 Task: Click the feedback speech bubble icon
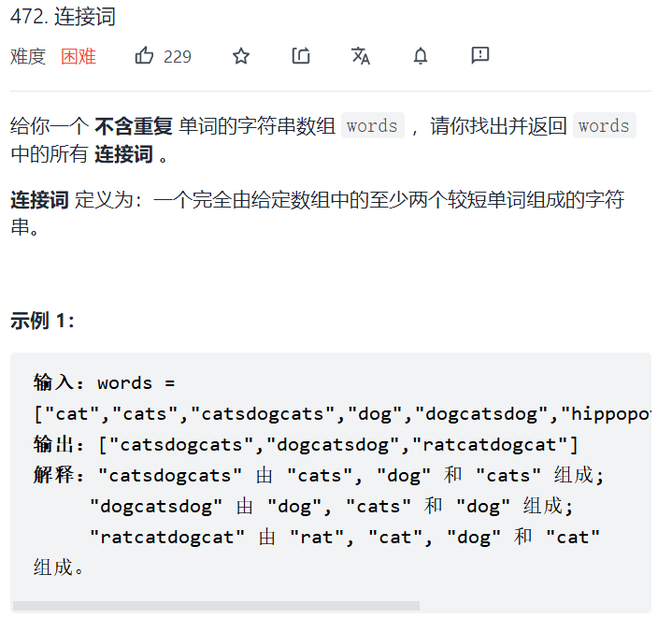[480, 56]
